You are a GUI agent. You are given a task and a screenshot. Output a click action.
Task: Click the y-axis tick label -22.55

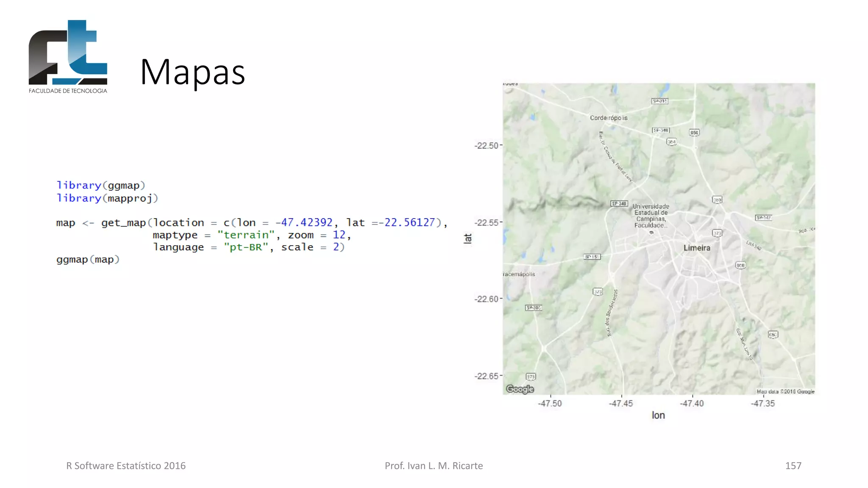pos(486,223)
